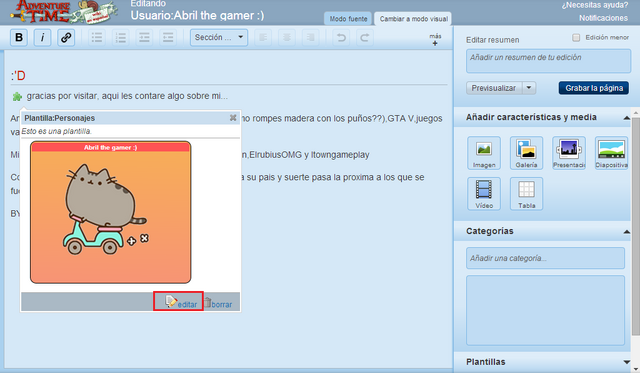
Task: Click the decrease indent toolbar icon
Action: point(144,38)
